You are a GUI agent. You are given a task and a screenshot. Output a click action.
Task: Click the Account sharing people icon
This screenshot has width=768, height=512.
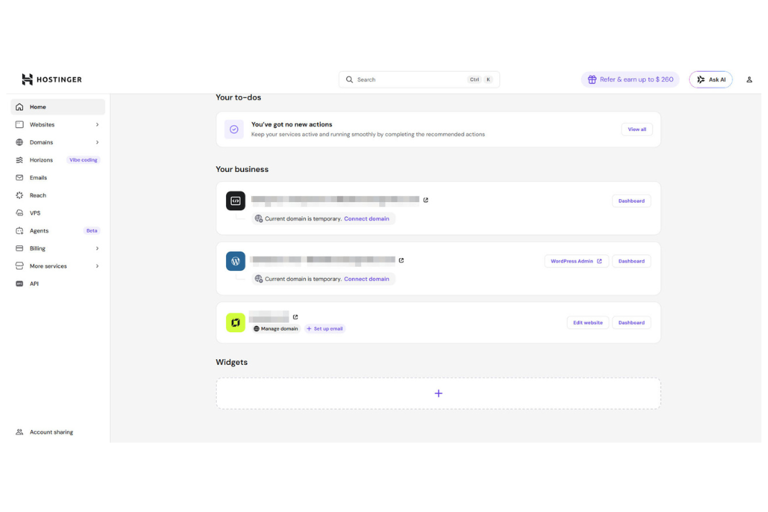click(20, 432)
